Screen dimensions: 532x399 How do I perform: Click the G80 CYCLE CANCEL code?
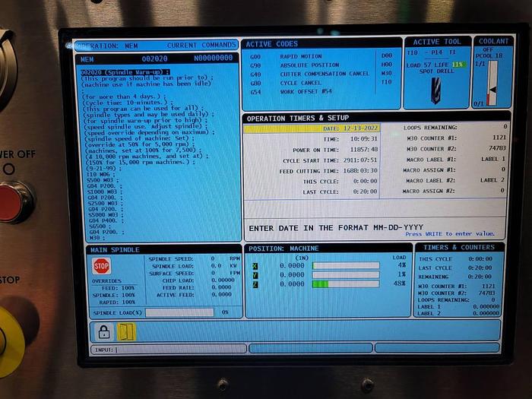tap(285, 83)
